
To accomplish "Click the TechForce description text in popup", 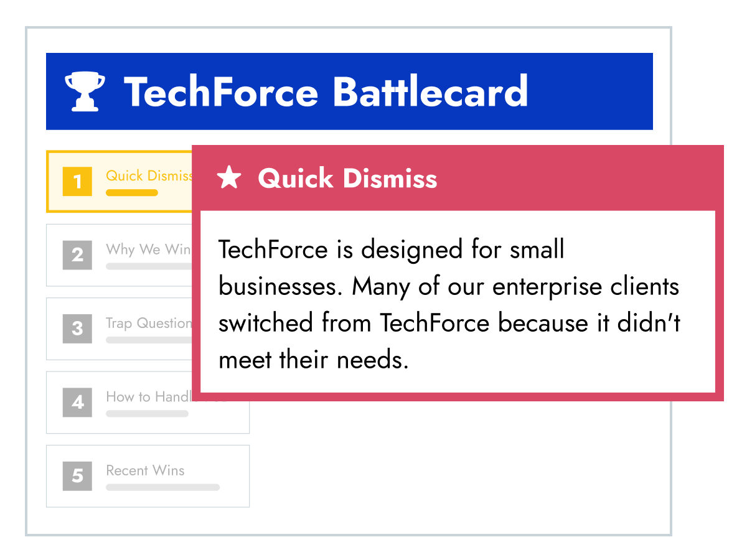I will [x=449, y=304].
